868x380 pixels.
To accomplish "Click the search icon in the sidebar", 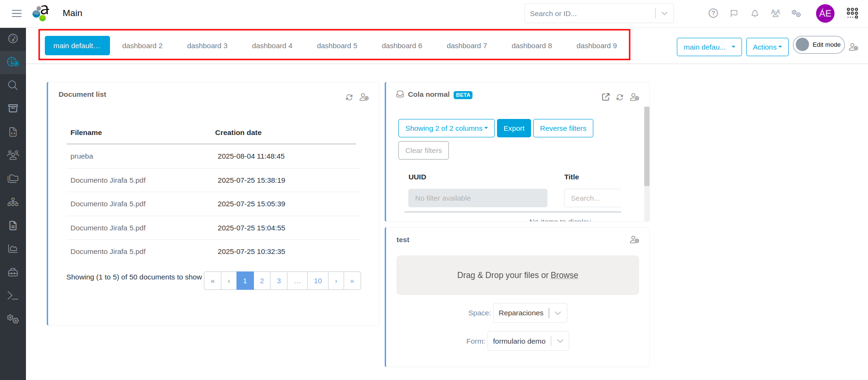I will click(13, 85).
